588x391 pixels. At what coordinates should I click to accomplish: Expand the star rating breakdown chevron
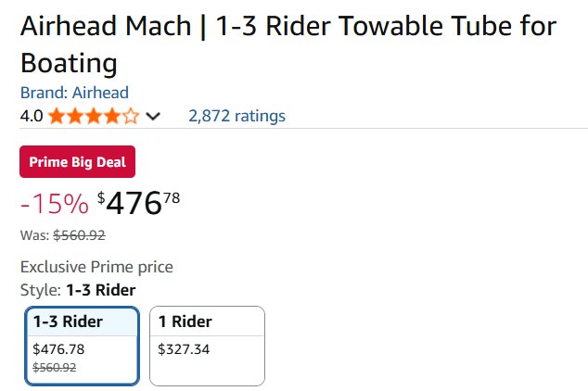coord(153,117)
